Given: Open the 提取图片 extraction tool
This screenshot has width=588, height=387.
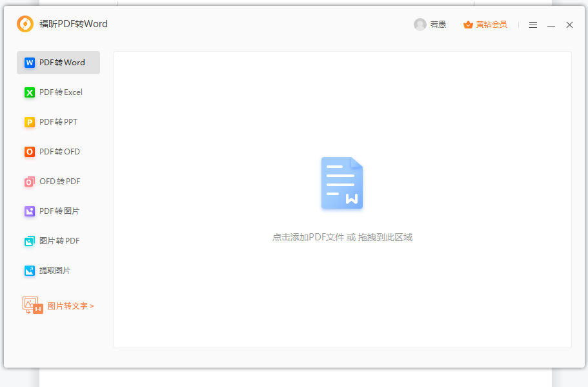Looking at the screenshot, I should pyautogui.click(x=55, y=270).
